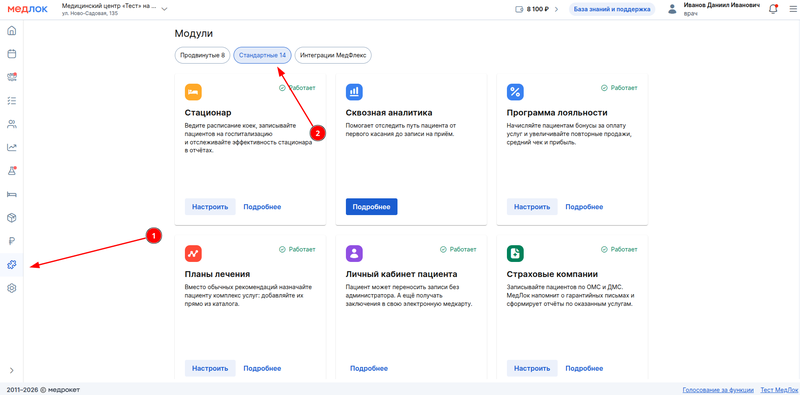Click the wallet balance icon
800x395 pixels.
(x=520, y=9)
